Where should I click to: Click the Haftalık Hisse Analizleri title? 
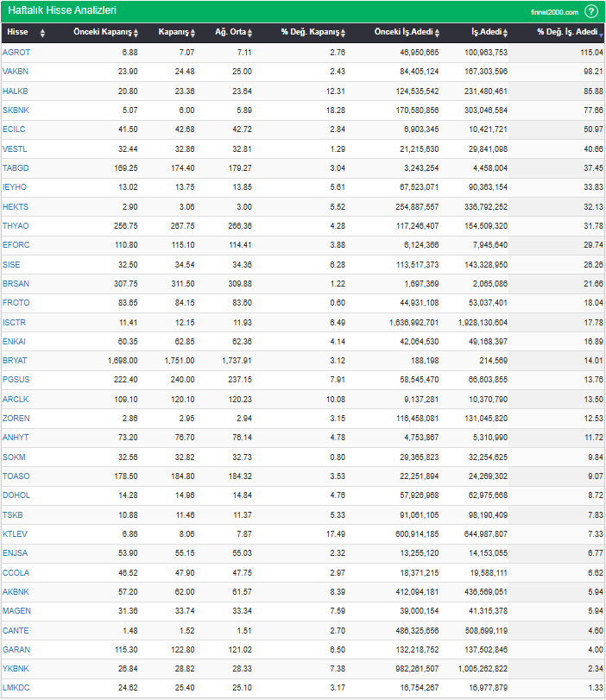coord(62,10)
